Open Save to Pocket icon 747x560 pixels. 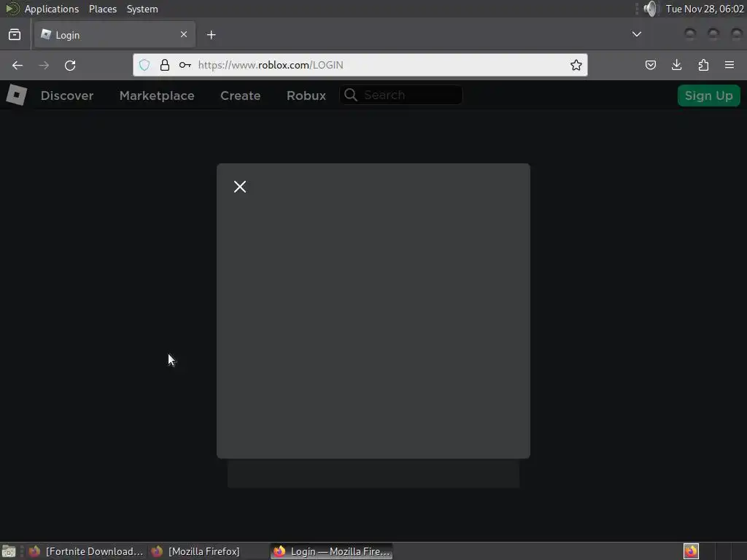650,65
